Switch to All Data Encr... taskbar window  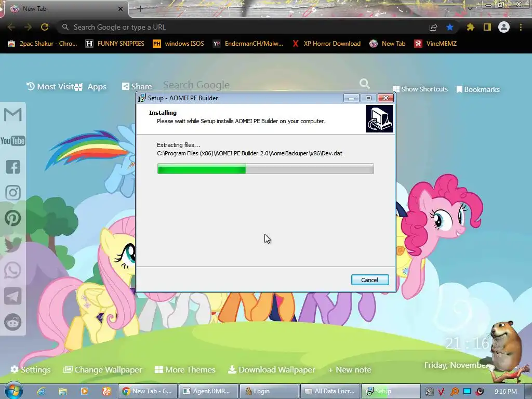click(330, 391)
